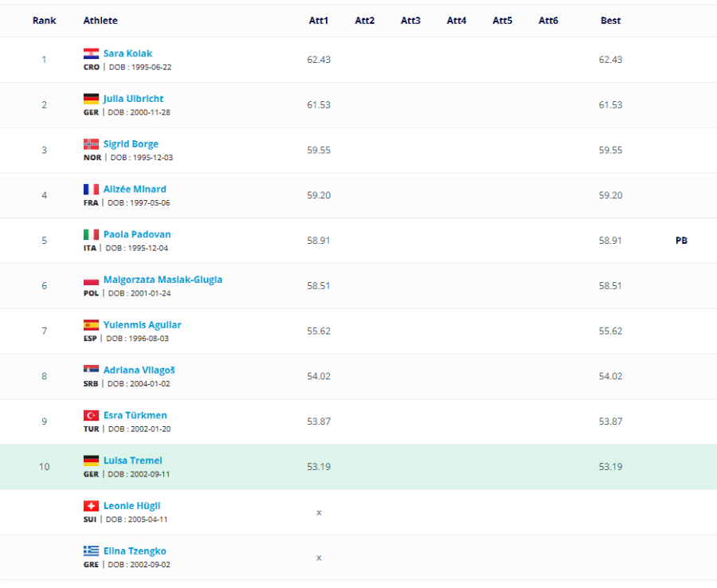Click the Best column header
The image size is (717, 588).
point(610,21)
